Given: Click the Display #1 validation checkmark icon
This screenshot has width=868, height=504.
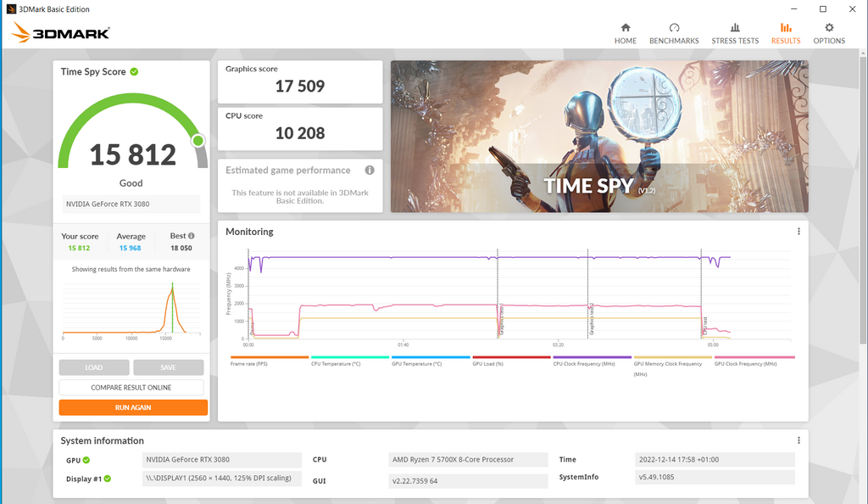Looking at the screenshot, I should (108, 479).
